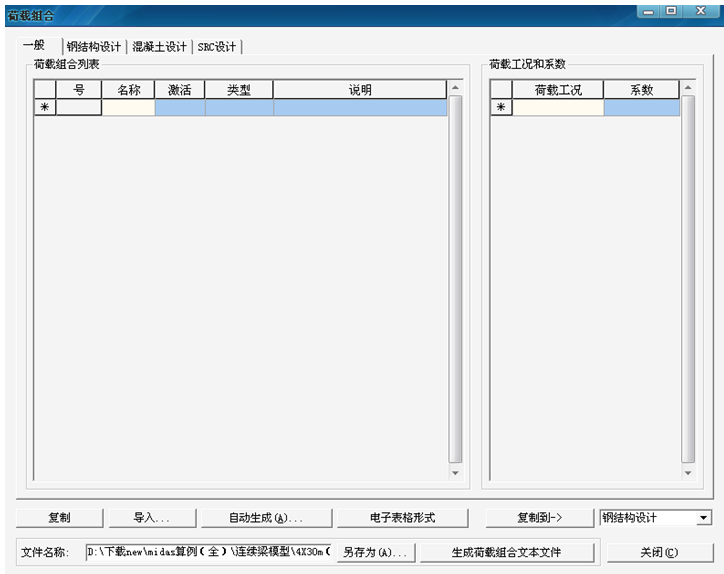The height and width of the screenshot is (574, 724).
Task: Click scroll-down arrow of 荷载工况和系数 list
Action: (688, 472)
